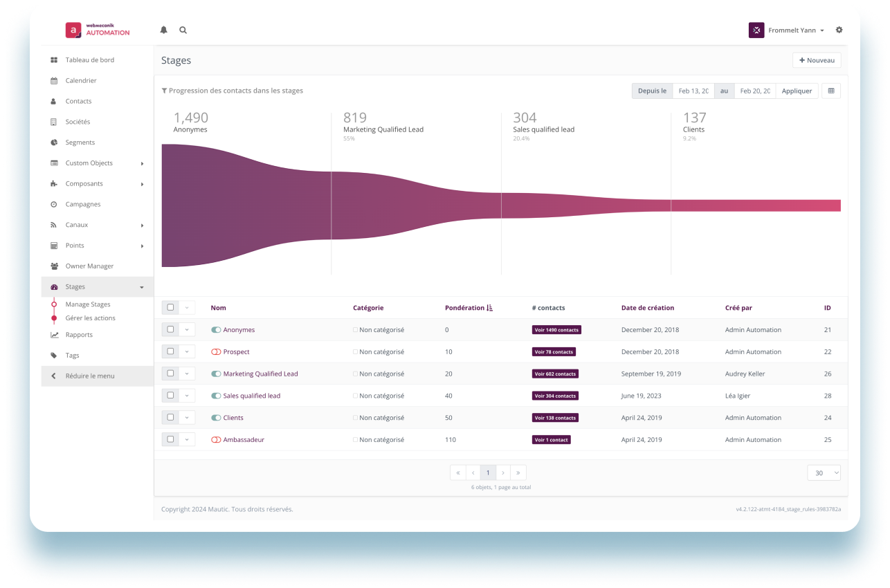The width and height of the screenshot is (890, 588).
Task: Click Voir 1490 contacts badge
Action: [x=556, y=330]
